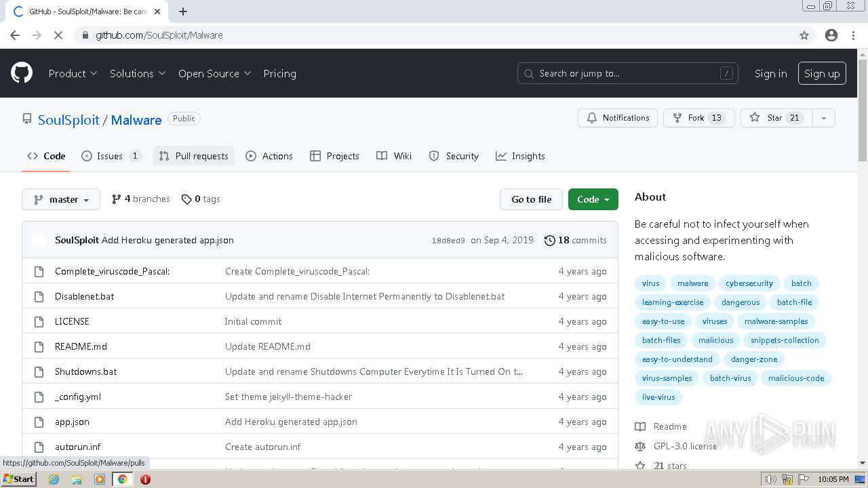868x488 pixels.
Task: Click Internet Explorer taskbar icon
Action: click(x=54, y=479)
